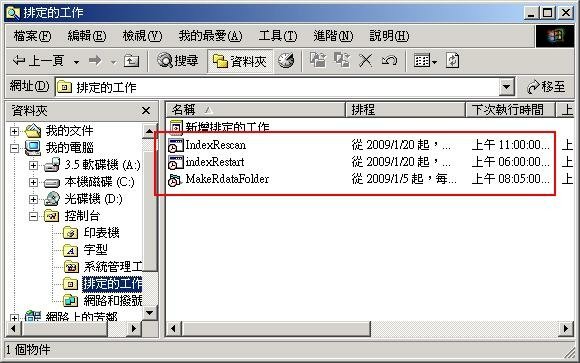Click the Copy To toolbar icon
Screen dimensions: 580x363
342,60
